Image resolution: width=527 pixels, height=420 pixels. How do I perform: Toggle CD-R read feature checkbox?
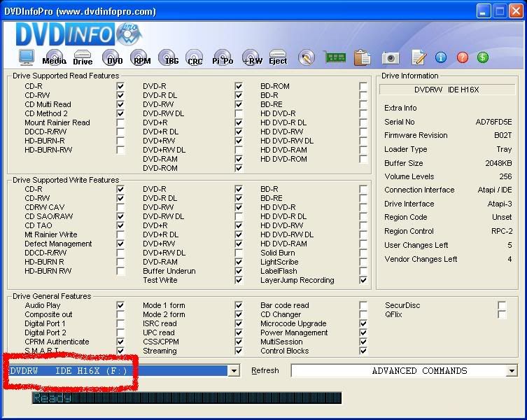[x=120, y=86]
